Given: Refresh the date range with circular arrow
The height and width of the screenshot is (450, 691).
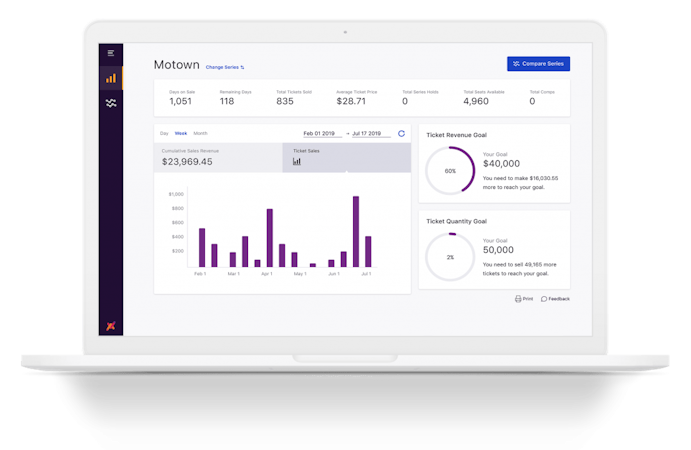Looking at the screenshot, I should (401, 134).
